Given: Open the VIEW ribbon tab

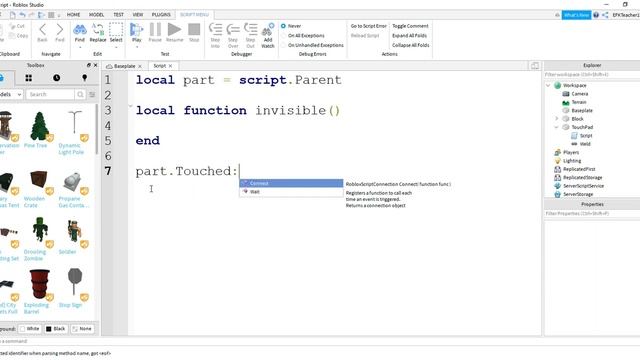Looking at the screenshot, I should point(138,15).
